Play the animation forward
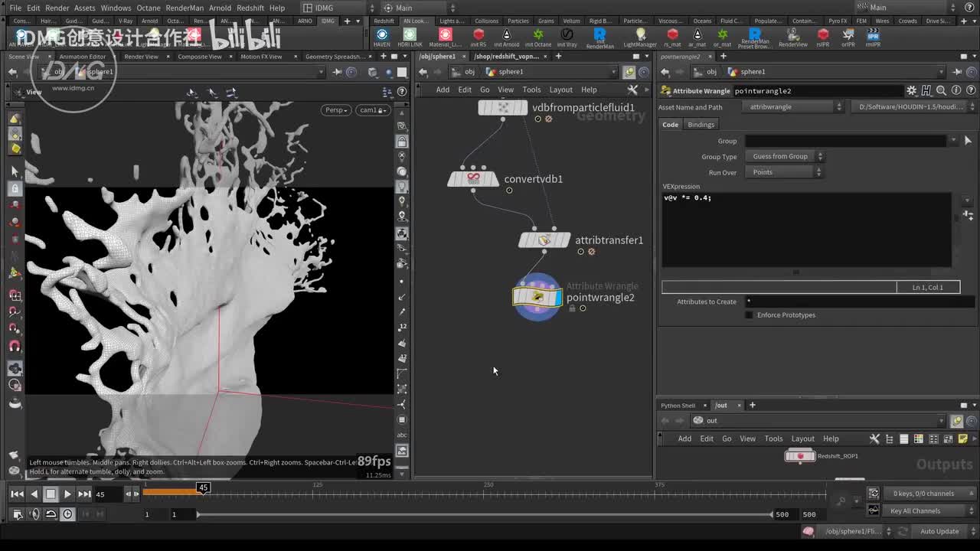The height and width of the screenshot is (551, 980). [x=67, y=494]
